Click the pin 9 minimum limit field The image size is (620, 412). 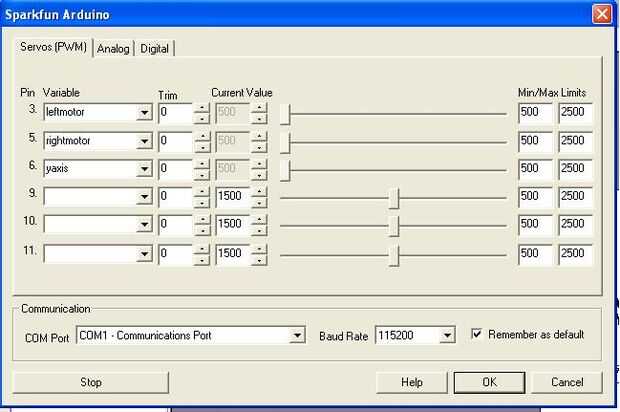click(x=535, y=197)
